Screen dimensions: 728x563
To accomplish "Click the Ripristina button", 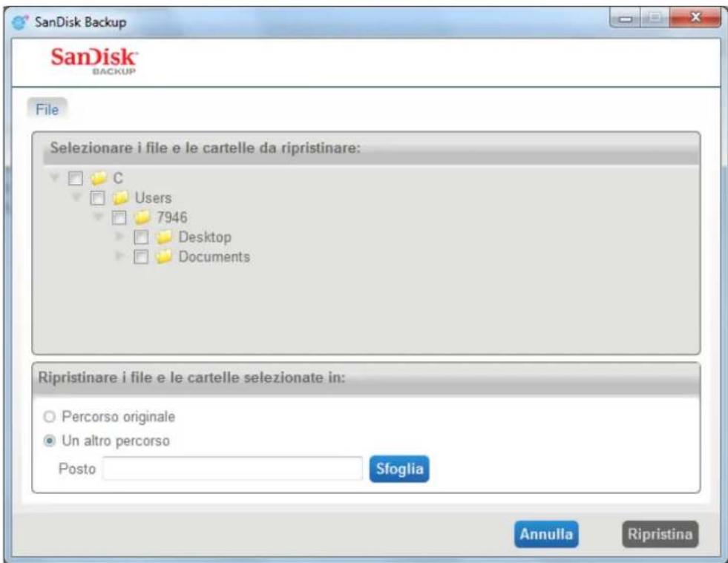I will coord(660,534).
